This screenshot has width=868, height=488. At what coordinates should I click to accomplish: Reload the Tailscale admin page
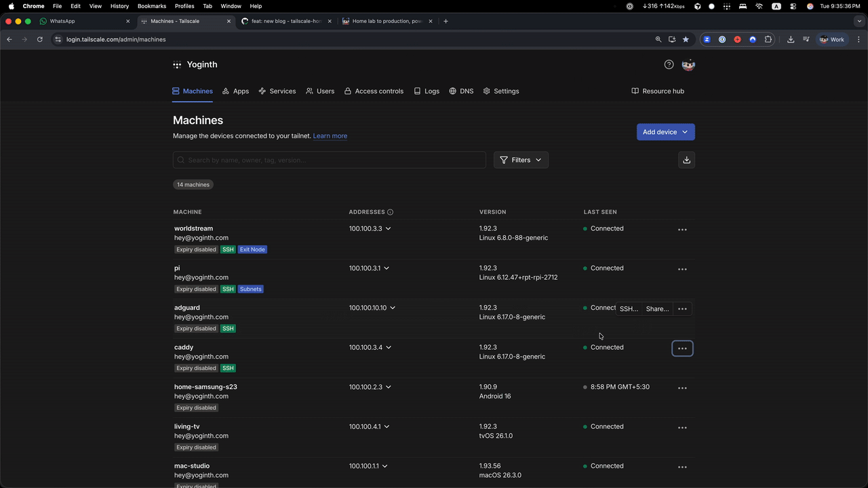(40, 39)
